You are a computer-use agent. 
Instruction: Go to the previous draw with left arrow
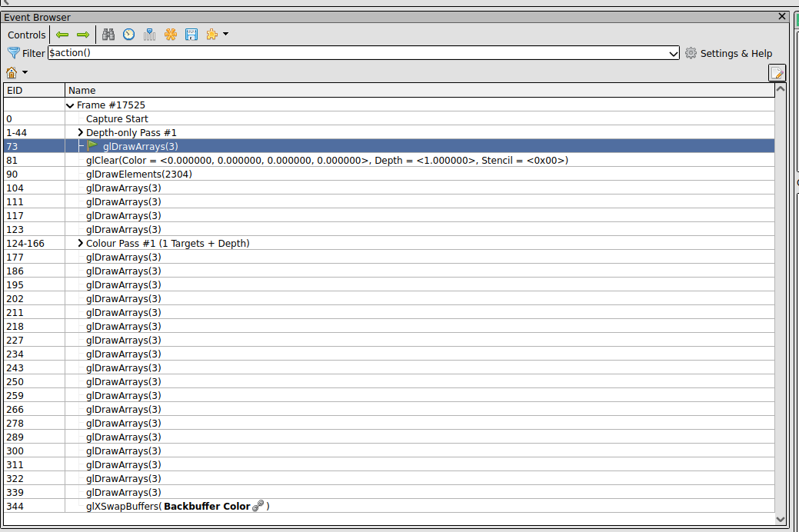point(62,35)
